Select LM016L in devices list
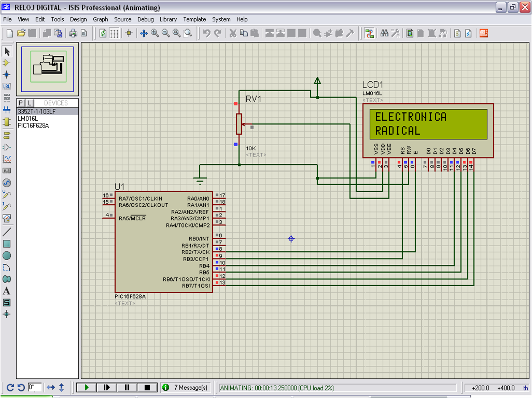Viewport: 532px width, 398px height. (48, 119)
